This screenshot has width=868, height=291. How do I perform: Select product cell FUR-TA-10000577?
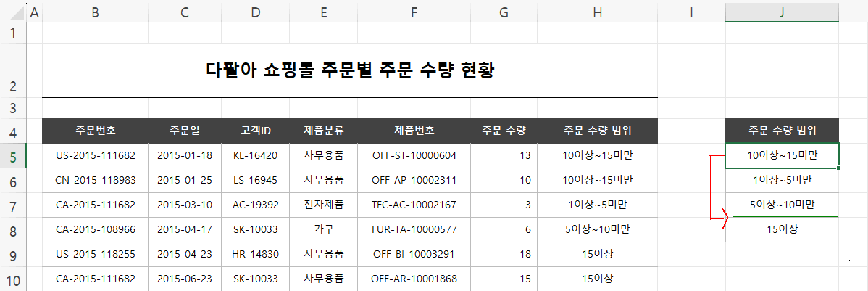[414, 229]
